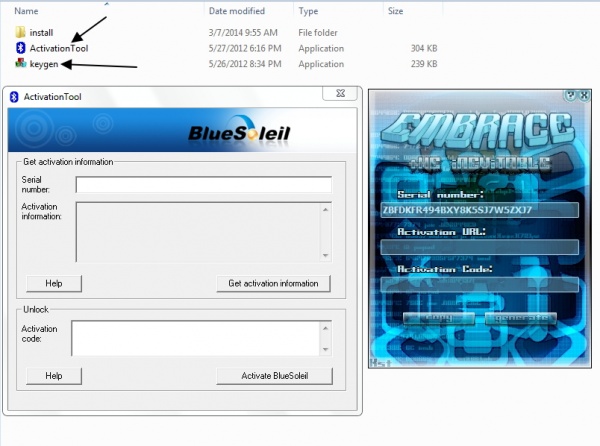Select the ActivationTool file name
Viewport: 600px width, 446px height.
pyautogui.click(x=59, y=48)
